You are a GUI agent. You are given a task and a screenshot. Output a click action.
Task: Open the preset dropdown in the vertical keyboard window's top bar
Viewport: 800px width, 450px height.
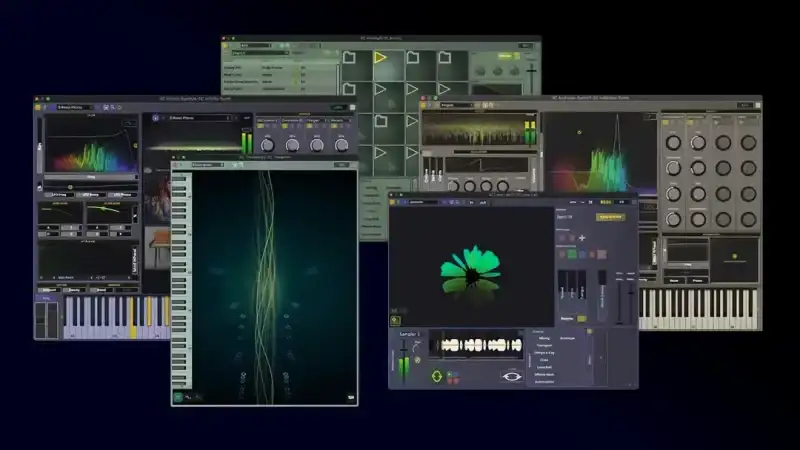point(208,165)
